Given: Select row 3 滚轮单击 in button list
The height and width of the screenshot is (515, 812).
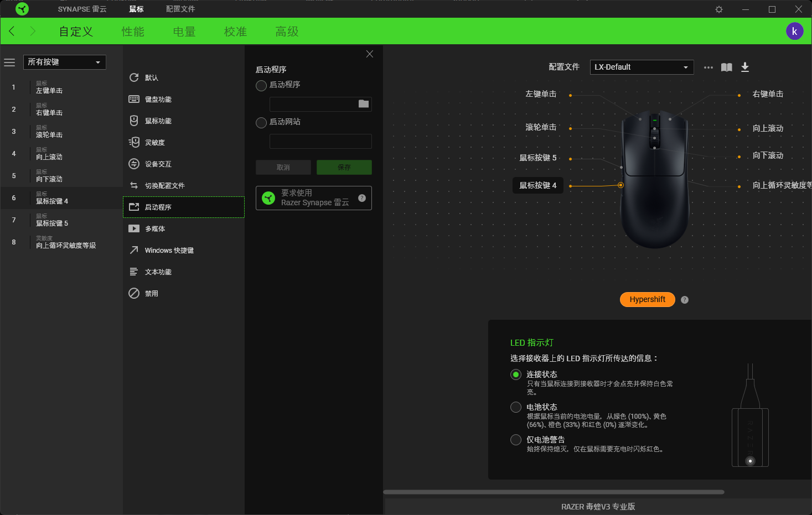Looking at the screenshot, I should [61, 132].
